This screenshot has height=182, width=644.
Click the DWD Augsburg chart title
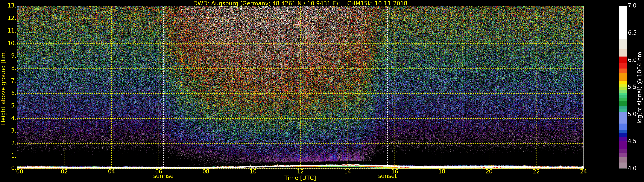click(300, 3)
